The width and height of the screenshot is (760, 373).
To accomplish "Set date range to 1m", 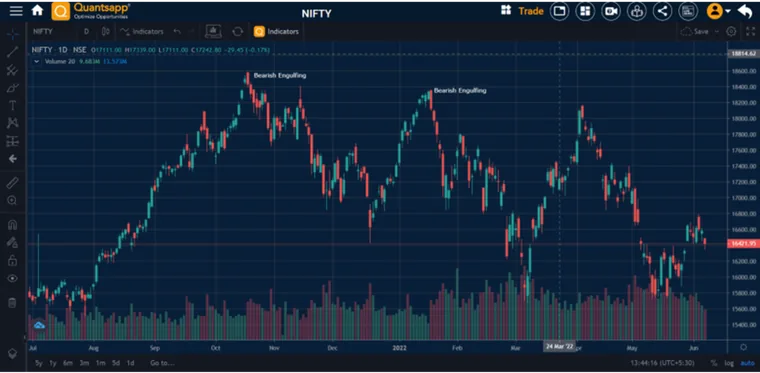I will pyautogui.click(x=100, y=363).
